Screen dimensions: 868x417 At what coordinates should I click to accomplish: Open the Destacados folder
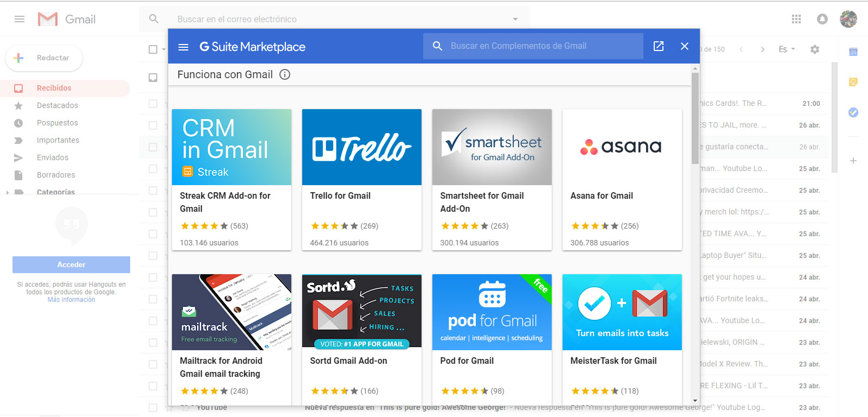(x=57, y=105)
